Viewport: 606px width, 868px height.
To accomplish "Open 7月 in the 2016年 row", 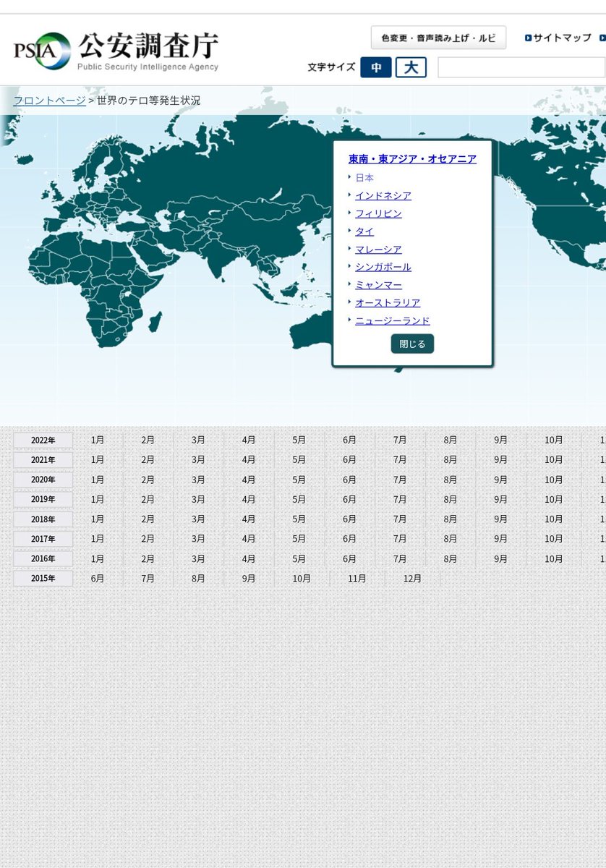I will click(x=400, y=558).
